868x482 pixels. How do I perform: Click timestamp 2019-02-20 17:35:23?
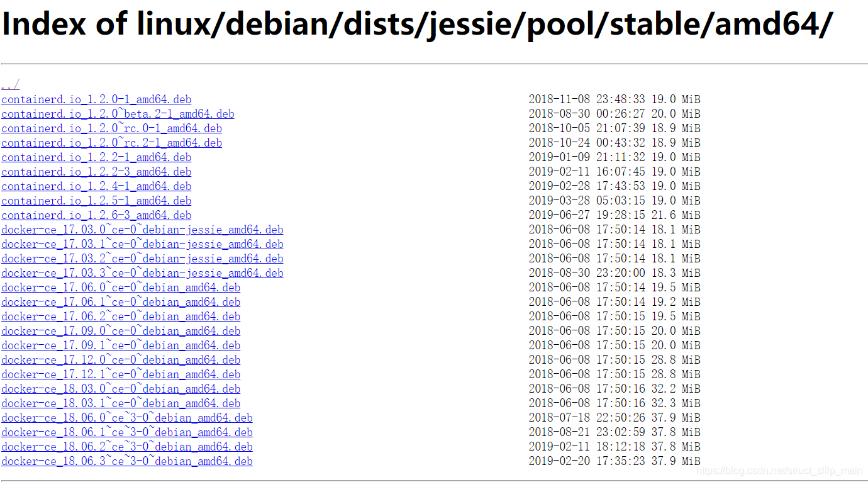[x=587, y=461]
